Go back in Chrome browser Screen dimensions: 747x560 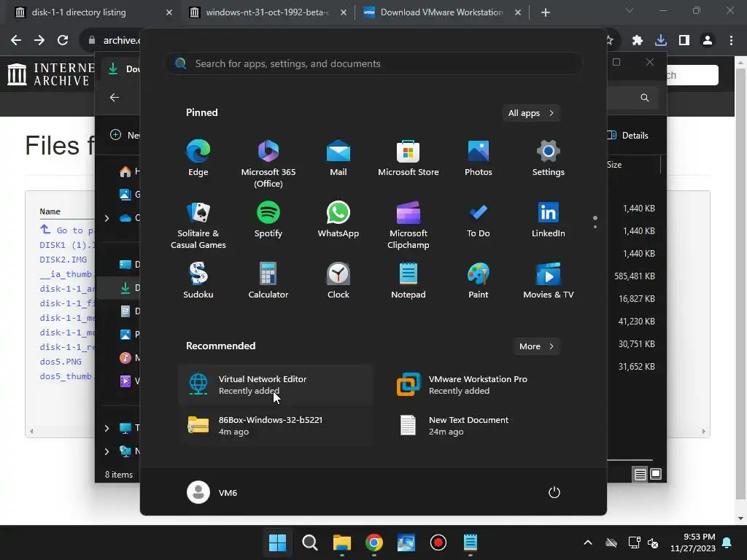[16, 41]
